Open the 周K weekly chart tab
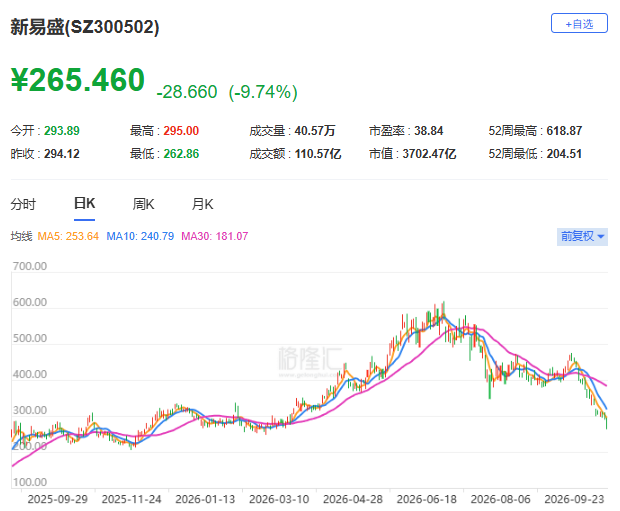Screen dimensions: 620x511 [143, 204]
